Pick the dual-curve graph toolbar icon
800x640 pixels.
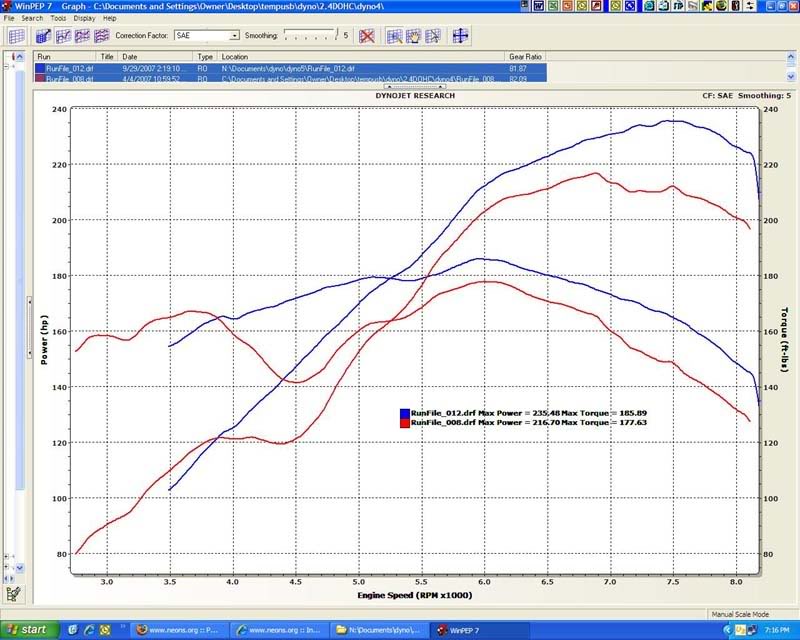click(83, 36)
